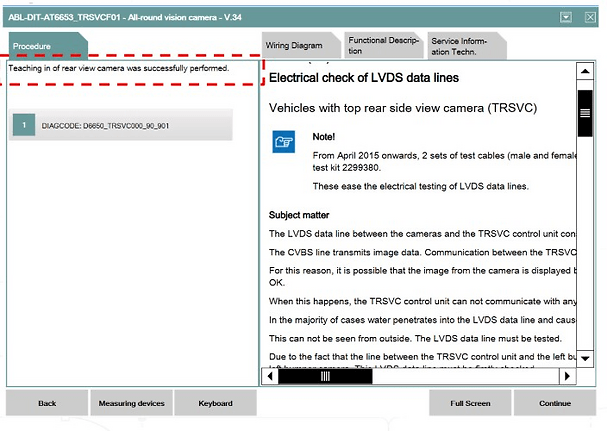Click the horizontal scrollbar thumb

[326, 376]
